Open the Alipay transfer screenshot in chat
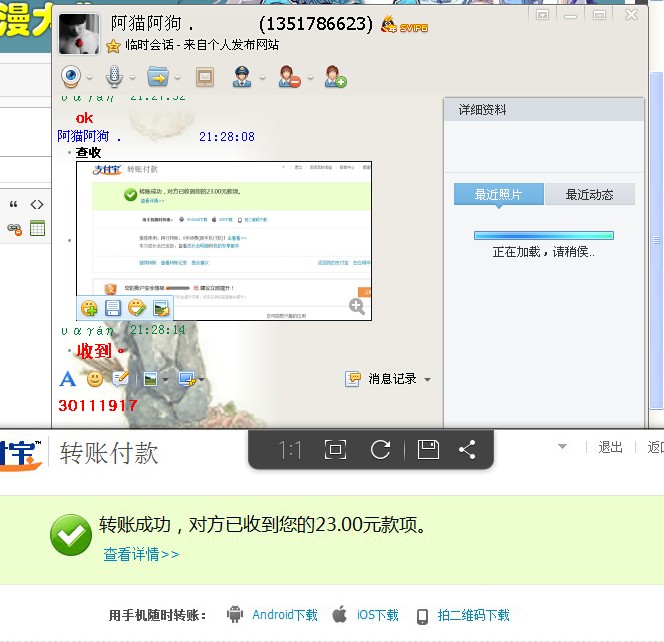This screenshot has width=664, height=642. 224,241
